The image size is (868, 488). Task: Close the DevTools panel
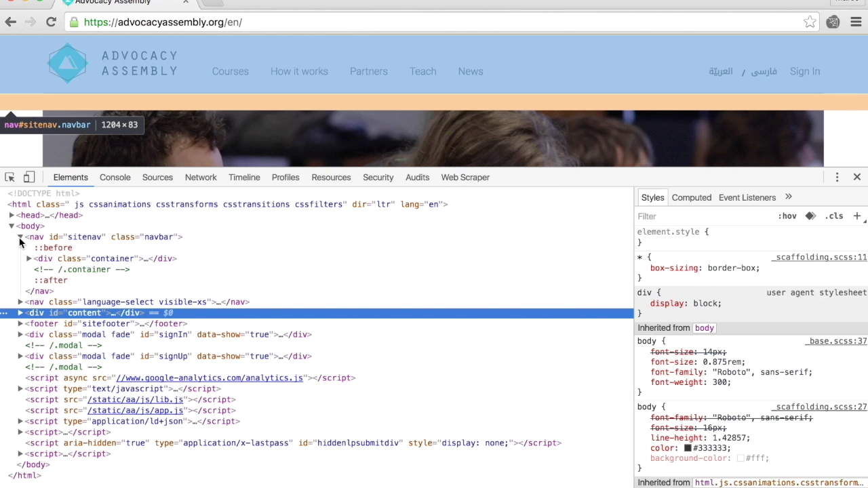(x=857, y=177)
